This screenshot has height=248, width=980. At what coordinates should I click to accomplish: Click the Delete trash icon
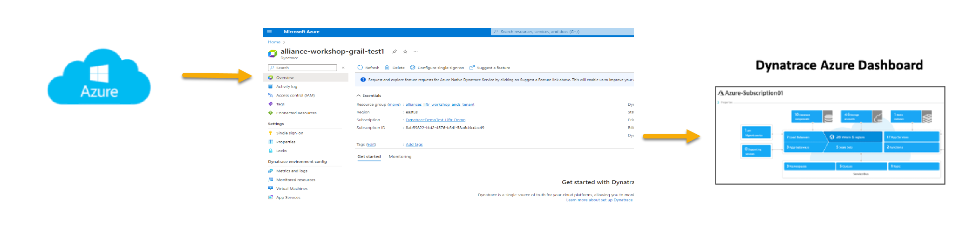tap(387, 68)
